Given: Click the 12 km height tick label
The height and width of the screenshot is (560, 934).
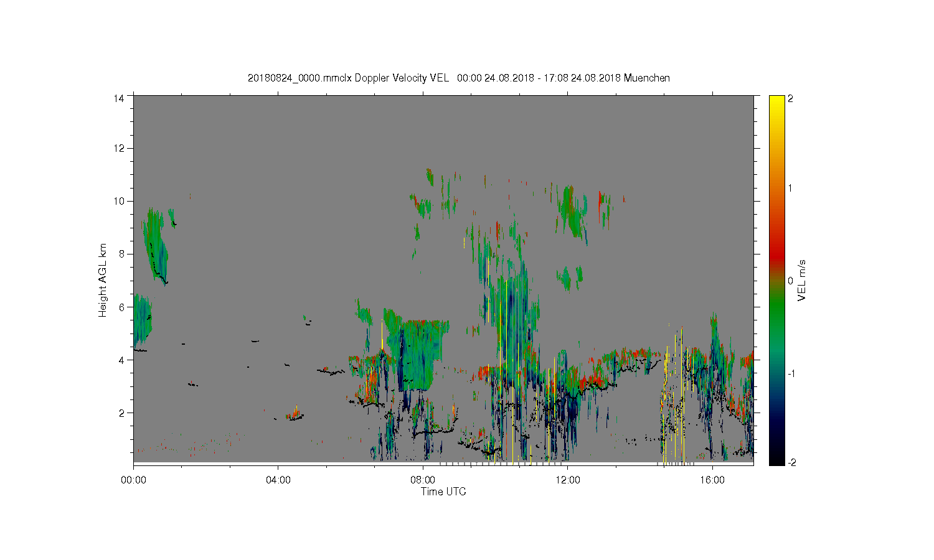Looking at the screenshot, I should click(x=119, y=148).
